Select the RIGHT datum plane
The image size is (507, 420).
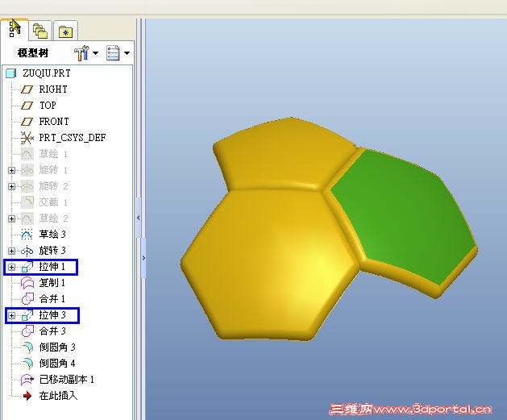(x=53, y=89)
